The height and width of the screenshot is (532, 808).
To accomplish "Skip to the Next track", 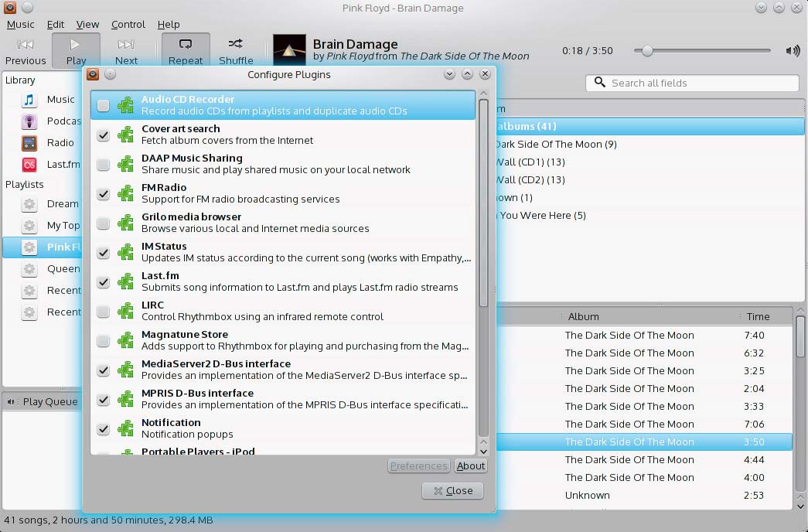I will point(126,51).
